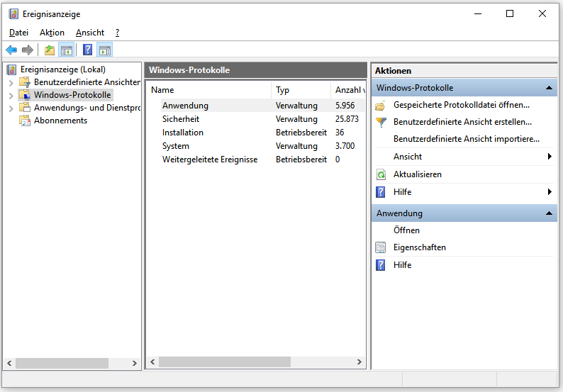Select the Weitergeleitete Ereignisse row
Screen dimensions: 563x392
[x=256, y=159]
